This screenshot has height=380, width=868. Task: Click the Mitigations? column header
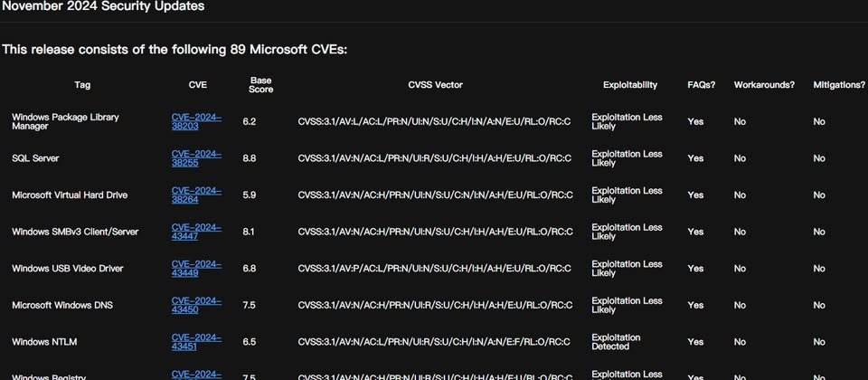point(839,85)
